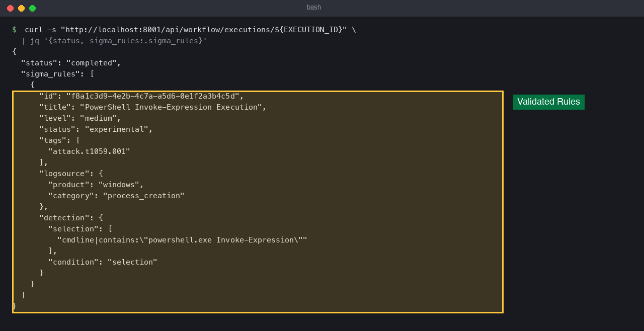Click the "logsource": { line
This screenshot has height=331, width=644.
click(x=71, y=174)
